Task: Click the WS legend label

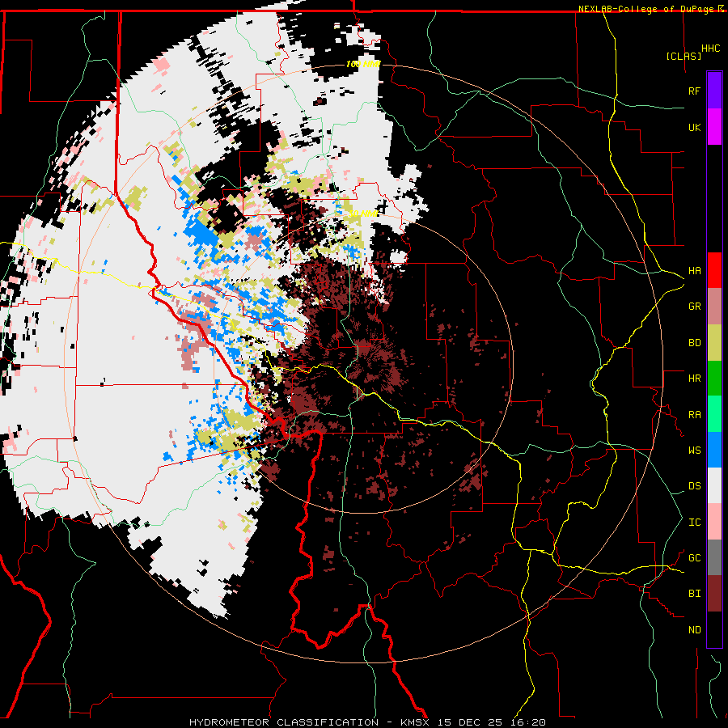Action: pyautogui.click(x=694, y=451)
